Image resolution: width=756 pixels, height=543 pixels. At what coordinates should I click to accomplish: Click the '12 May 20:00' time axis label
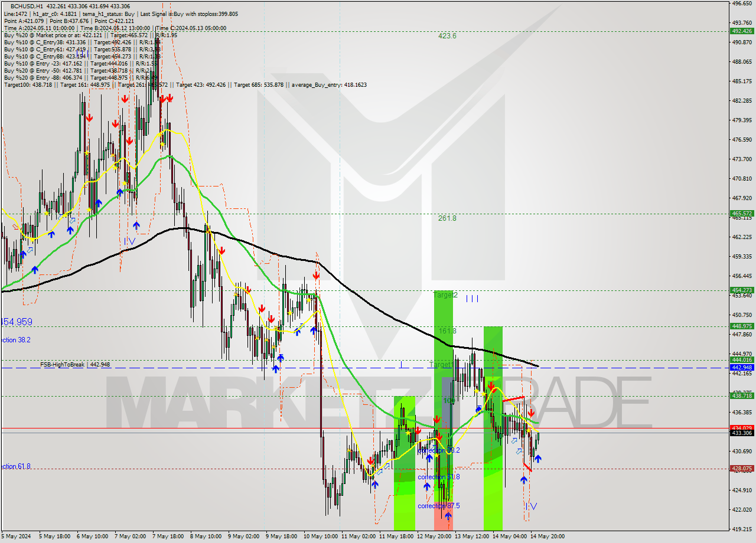(x=434, y=537)
